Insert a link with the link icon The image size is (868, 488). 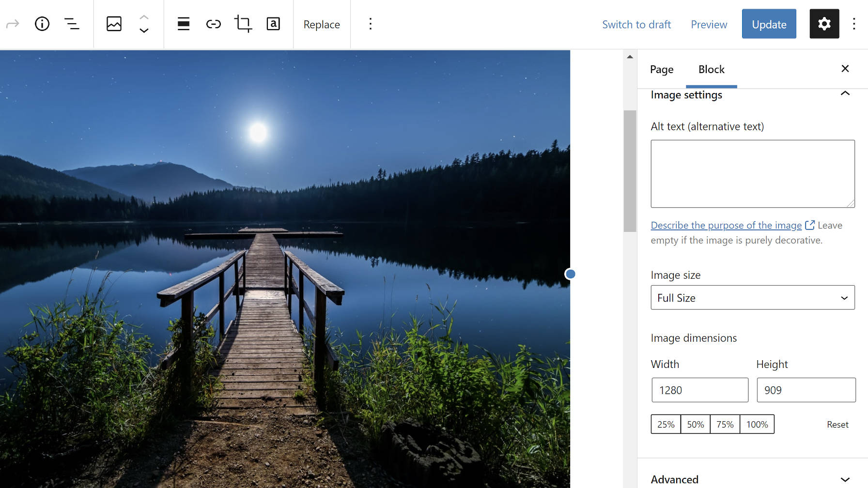pyautogui.click(x=213, y=24)
